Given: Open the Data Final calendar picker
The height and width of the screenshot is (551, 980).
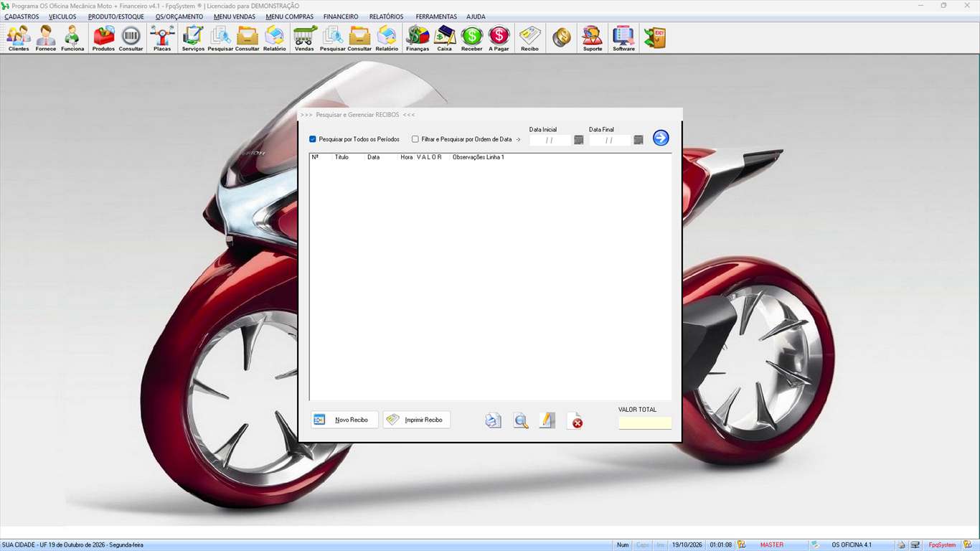Looking at the screenshot, I should (639, 140).
